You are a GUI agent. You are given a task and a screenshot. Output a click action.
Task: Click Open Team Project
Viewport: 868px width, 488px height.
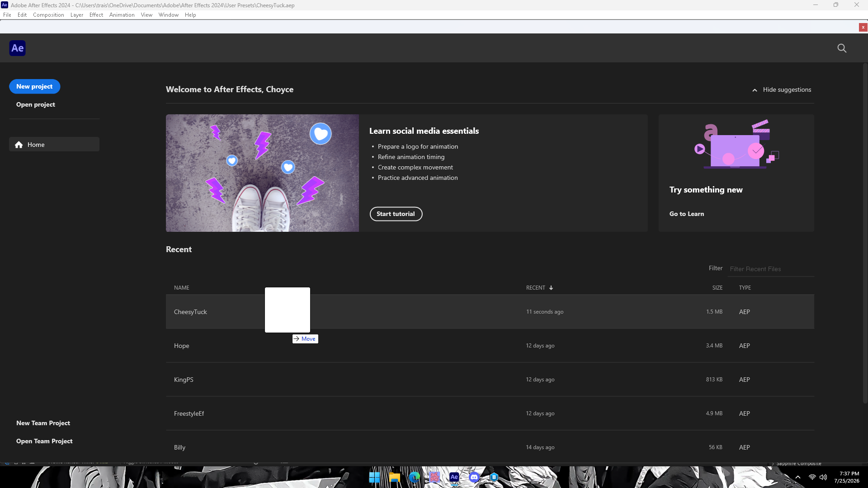(44, 441)
